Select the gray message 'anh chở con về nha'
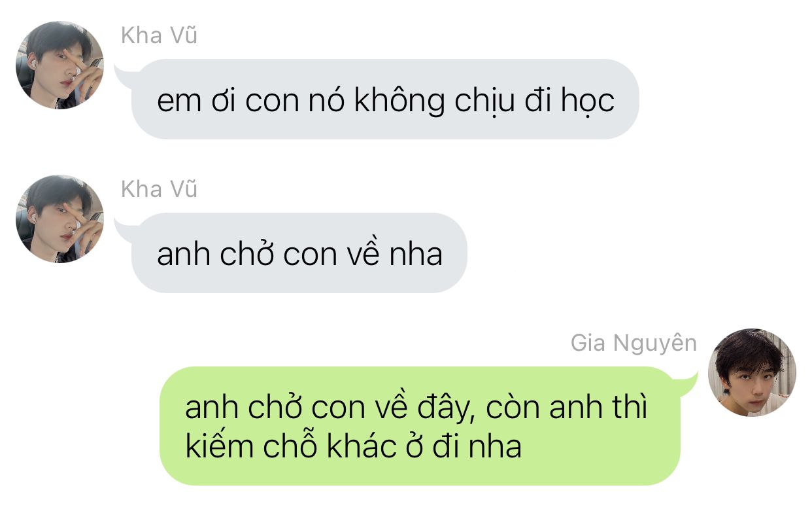The width and height of the screenshot is (812, 515). tap(299, 253)
